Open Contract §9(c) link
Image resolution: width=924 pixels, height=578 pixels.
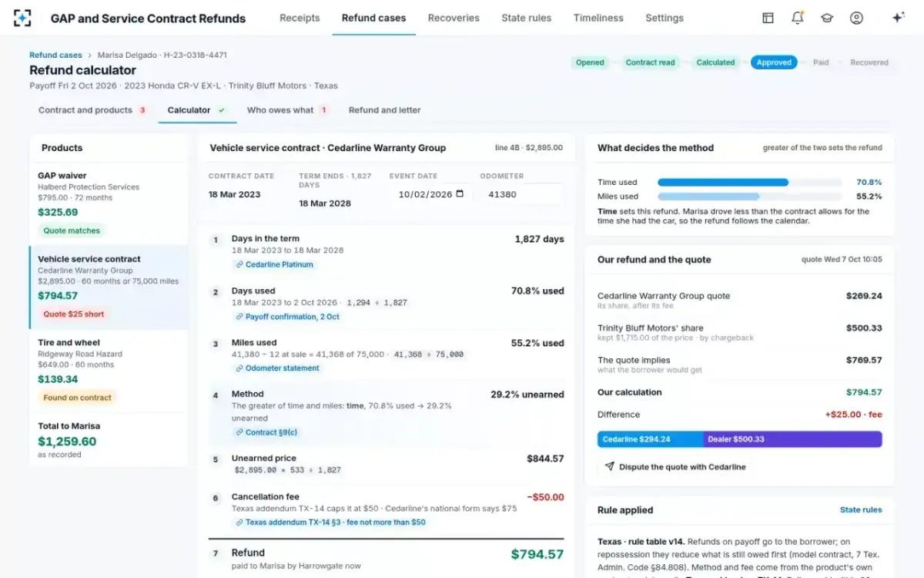pos(266,432)
